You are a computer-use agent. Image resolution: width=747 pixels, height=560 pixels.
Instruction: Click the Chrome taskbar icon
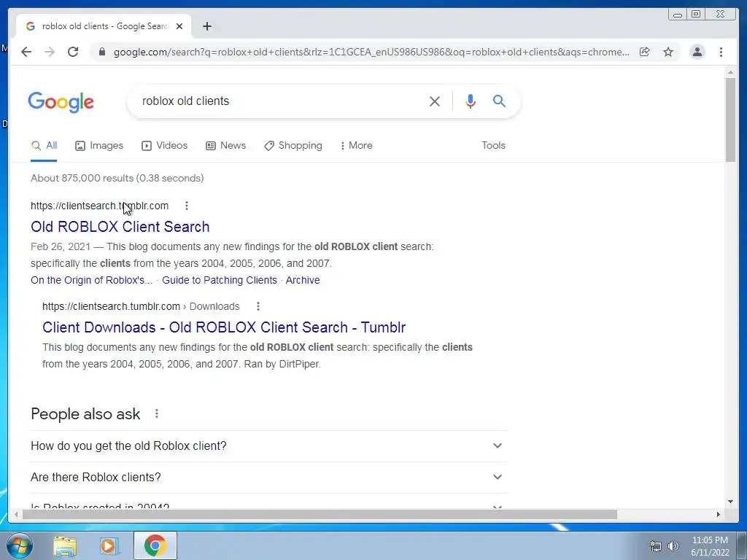coord(155,545)
